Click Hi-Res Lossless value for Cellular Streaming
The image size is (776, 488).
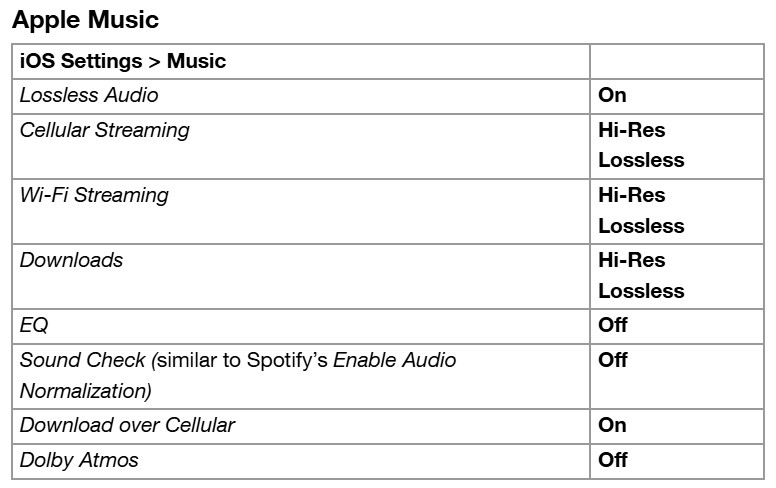(x=641, y=145)
